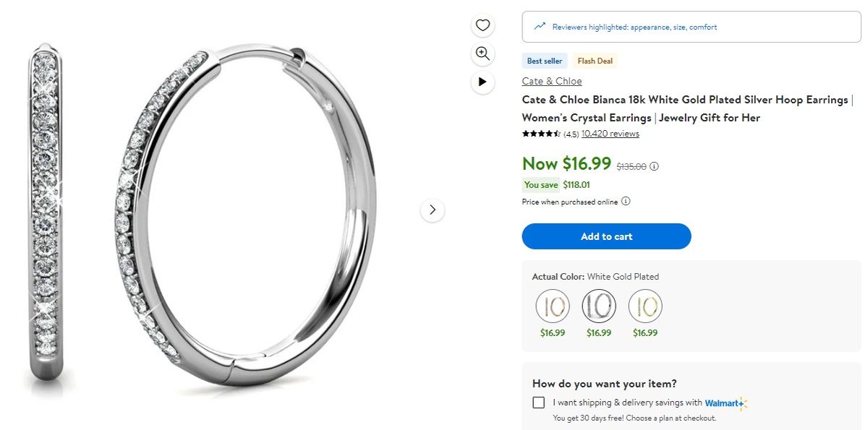Viewport: 868px width, 430px height.
Task: Advance to the next product image
Action: tap(432, 210)
